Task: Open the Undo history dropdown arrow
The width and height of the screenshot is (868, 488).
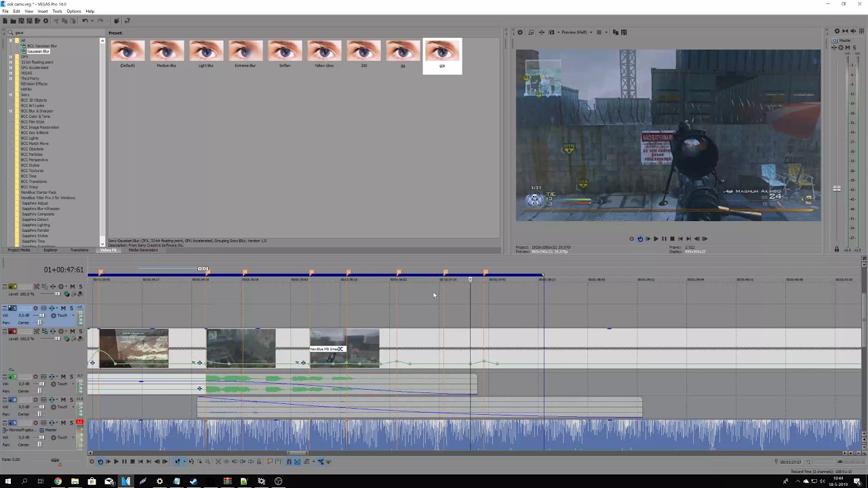Action: (x=91, y=21)
